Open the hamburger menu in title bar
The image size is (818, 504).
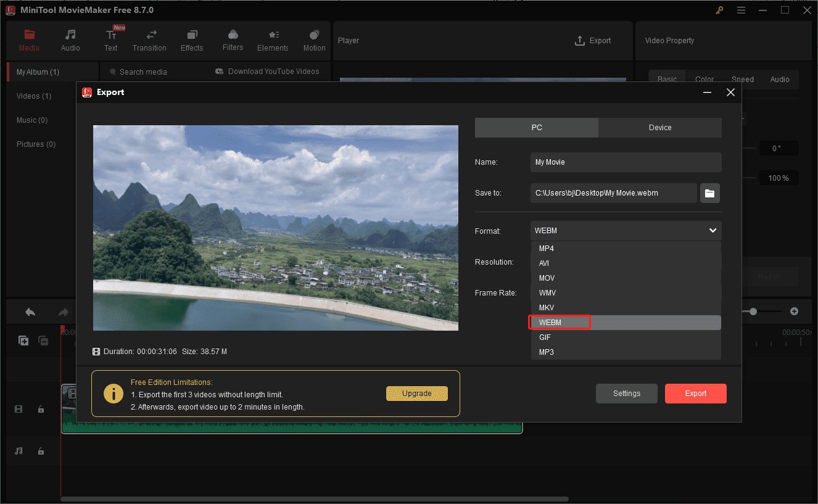point(741,10)
